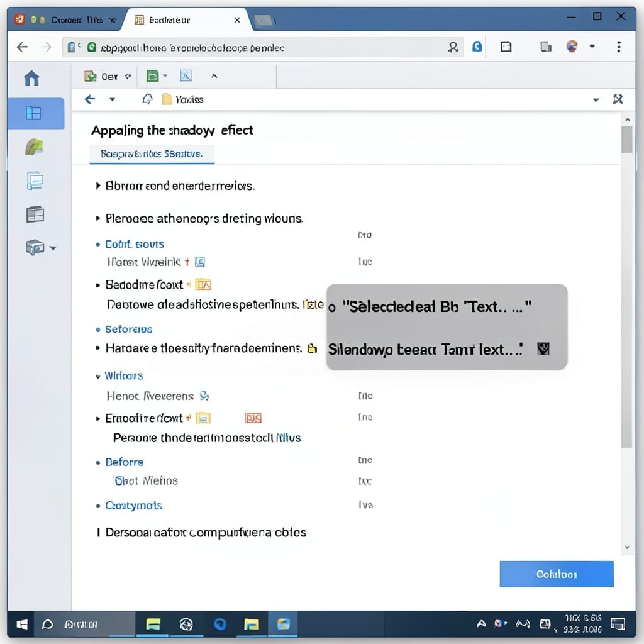Open the dropdown arrow beside back button
The width and height of the screenshot is (644, 644).
112,99
